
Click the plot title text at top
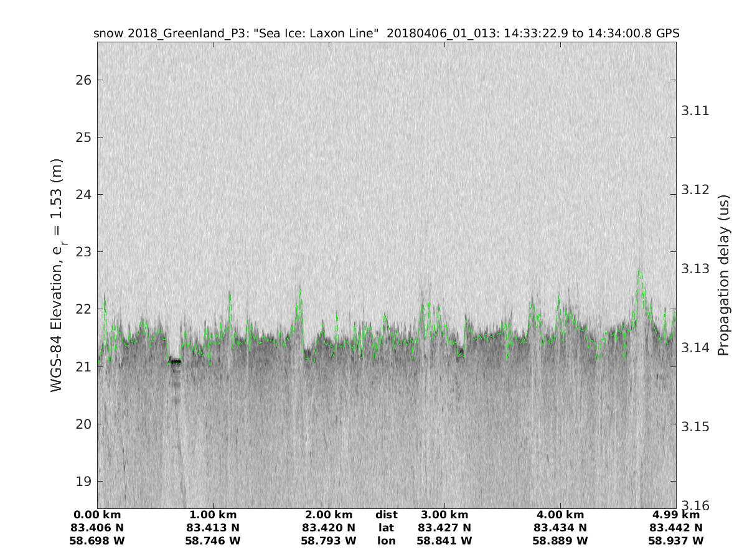pyautogui.click(x=386, y=34)
